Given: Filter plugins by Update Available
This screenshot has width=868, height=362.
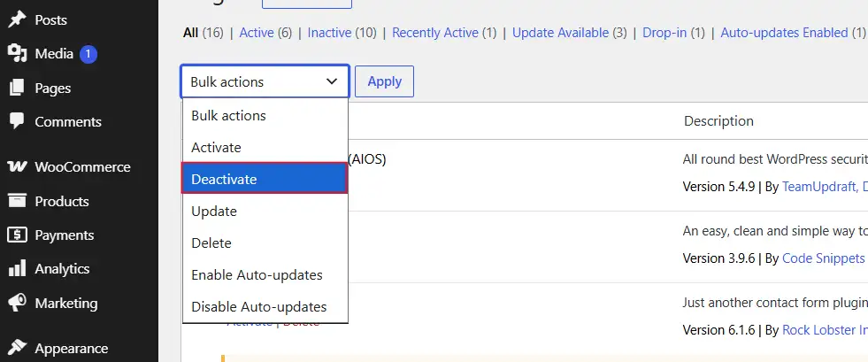Looking at the screenshot, I should [x=560, y=33].
